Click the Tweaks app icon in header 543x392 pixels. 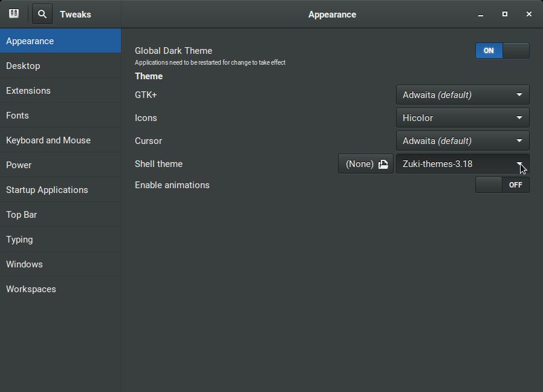point(14,14)
